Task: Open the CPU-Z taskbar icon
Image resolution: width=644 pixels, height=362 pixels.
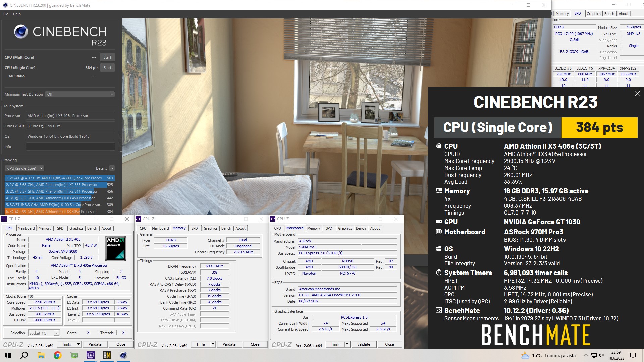Action: click(91, 355)
